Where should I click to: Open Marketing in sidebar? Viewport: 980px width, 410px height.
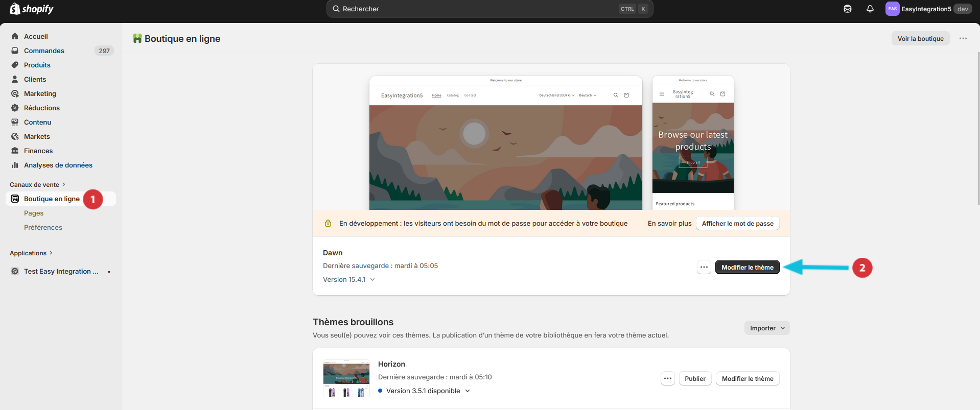pos(40,93)
